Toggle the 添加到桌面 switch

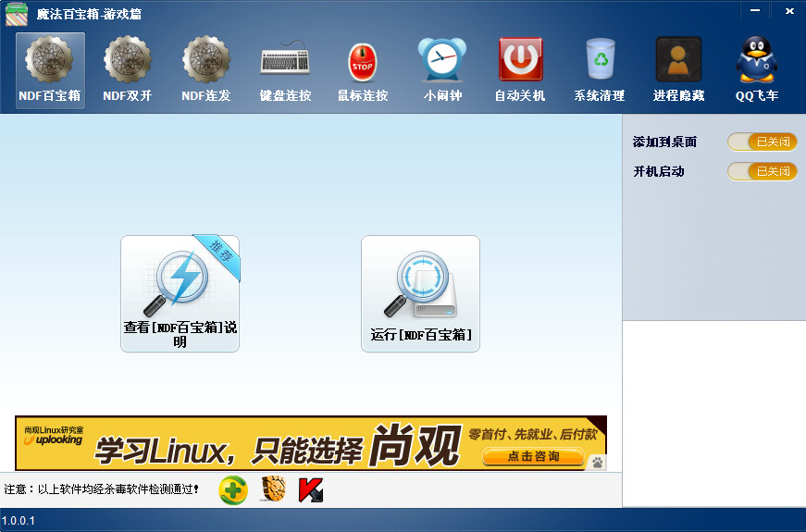tap(763, 142)
